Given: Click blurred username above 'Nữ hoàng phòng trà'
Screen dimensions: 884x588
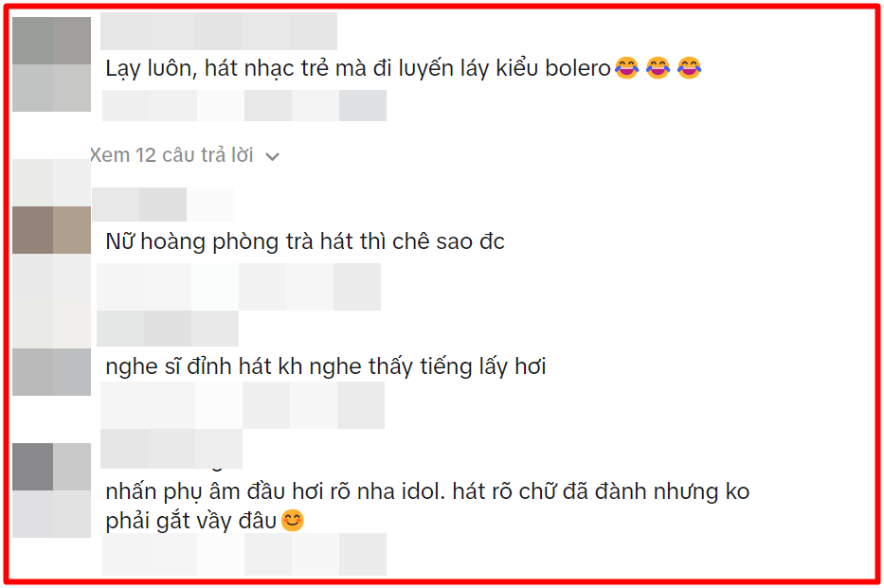Looking at the screenshot, I should [x=162, y=204].
